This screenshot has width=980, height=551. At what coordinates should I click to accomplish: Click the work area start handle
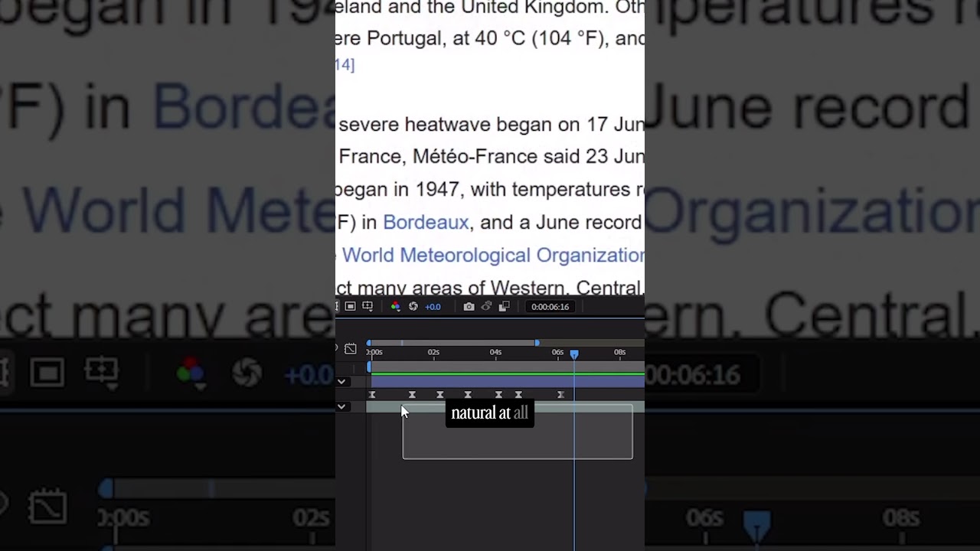click(x=370, y=367)
